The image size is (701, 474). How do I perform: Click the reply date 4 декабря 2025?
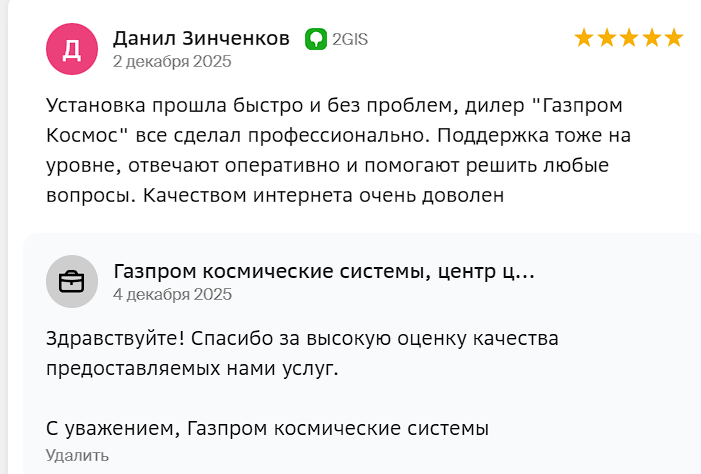[171, 294]
